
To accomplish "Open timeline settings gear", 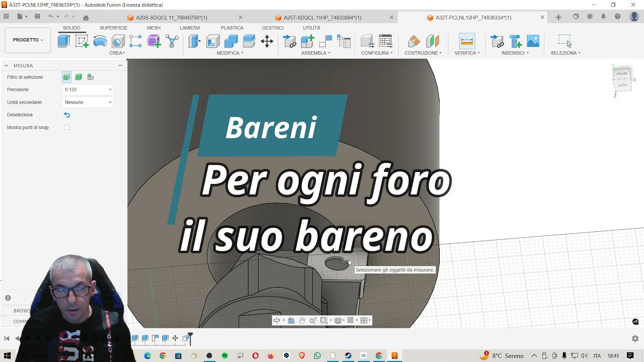I will [x=635, y=338].
